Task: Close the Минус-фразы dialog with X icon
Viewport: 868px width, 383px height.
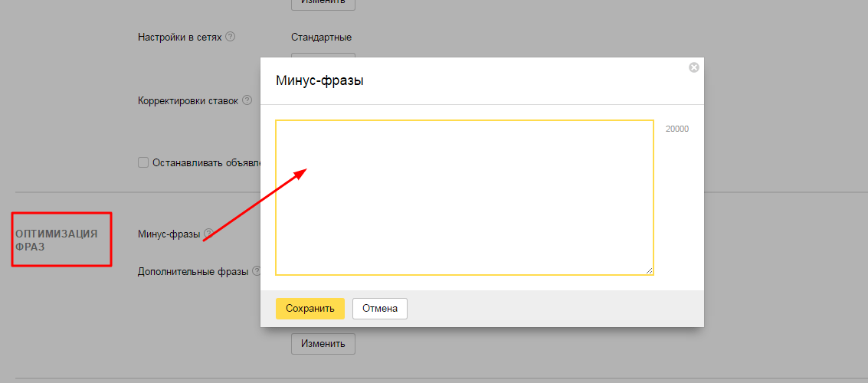Action: (x=694, y=67)
